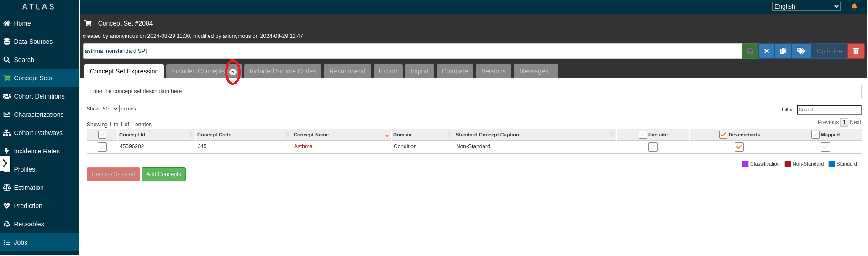868x256 pixels.
Task: Click the Filter search input field
Action: [x=829, y=110]
